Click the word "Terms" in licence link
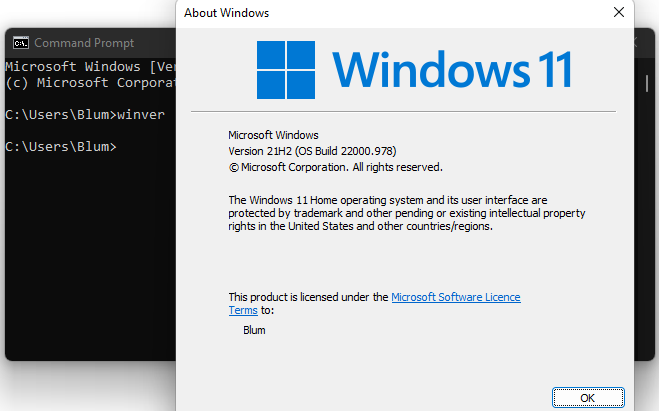Viewport: 659px width, 411px height. [x=243, y=310]
